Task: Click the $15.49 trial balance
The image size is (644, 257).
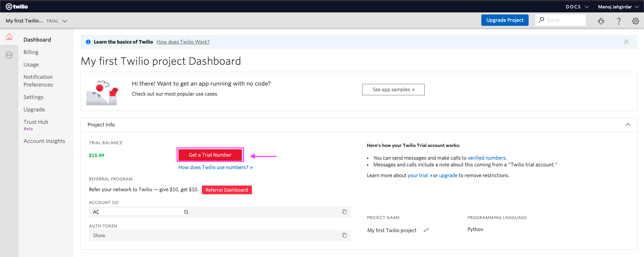Action: (x=97, y=155)
